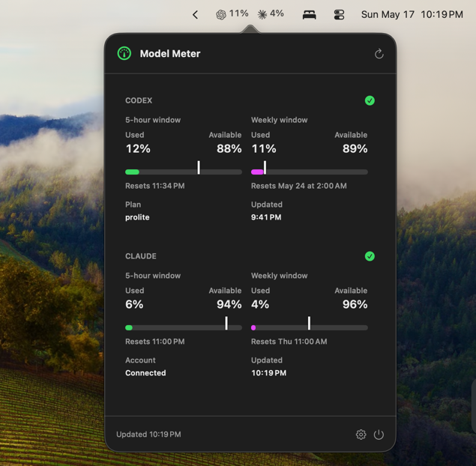Image resolution: width=476 pixels, height=466 pixels.
Task: Click the Codex weekly 89% available value
Action: [355, 148]
